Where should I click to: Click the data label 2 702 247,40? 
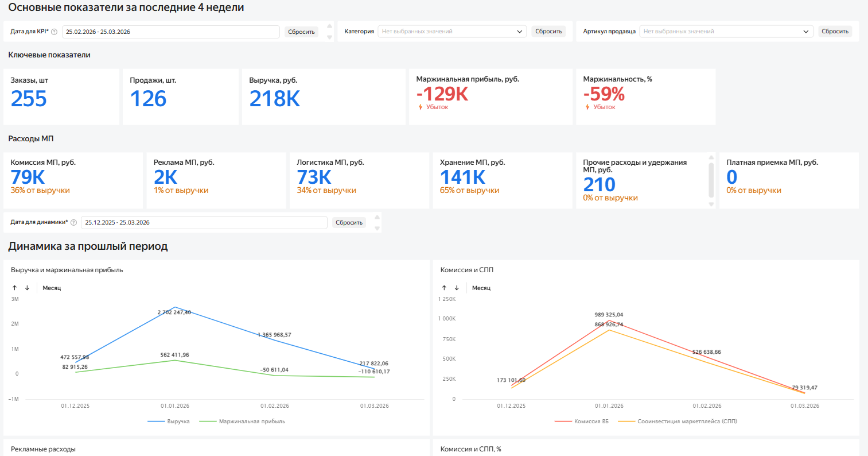pyautogui.click(x=174, y=312)
